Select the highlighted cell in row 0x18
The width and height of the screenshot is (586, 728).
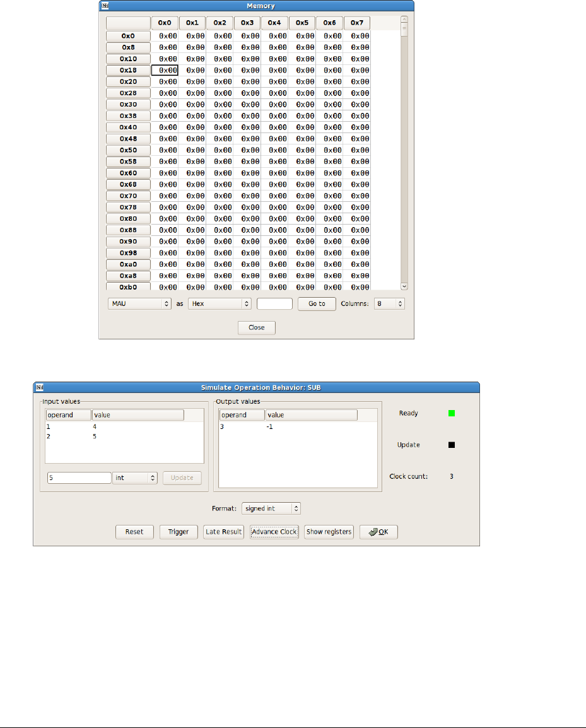pos(165,70)
